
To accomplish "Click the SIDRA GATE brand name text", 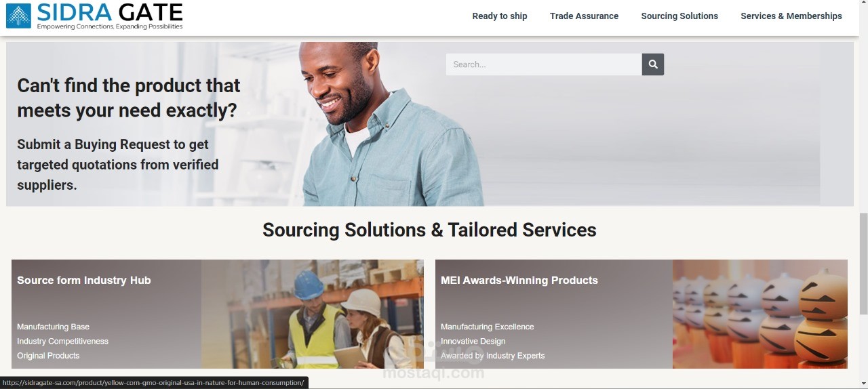I will click(110, 12).
